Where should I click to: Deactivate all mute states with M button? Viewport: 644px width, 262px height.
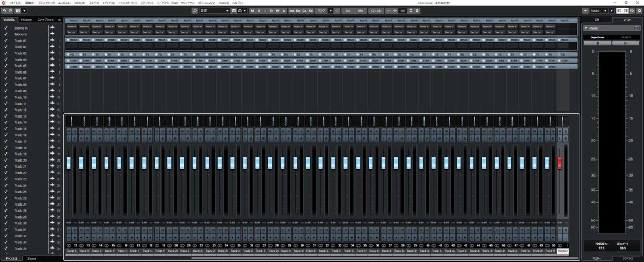252,10
